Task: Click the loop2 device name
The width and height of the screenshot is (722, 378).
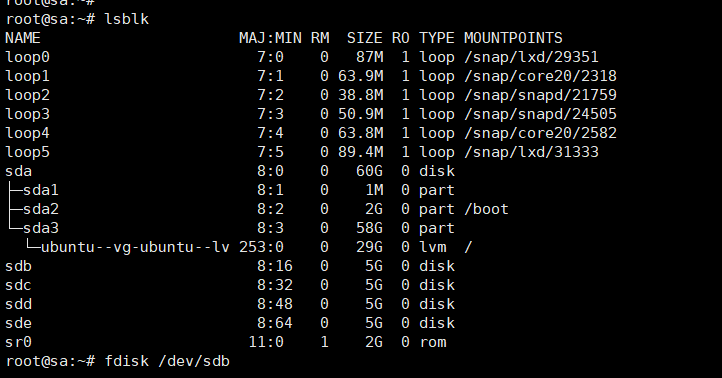Action: pos(27,95)
